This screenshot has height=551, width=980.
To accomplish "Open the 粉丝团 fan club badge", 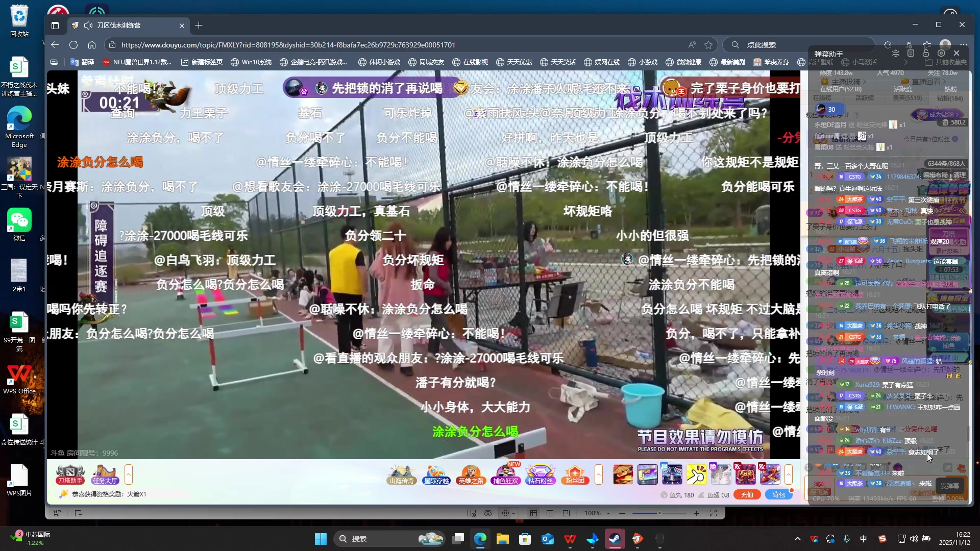I will click(575, 474).
